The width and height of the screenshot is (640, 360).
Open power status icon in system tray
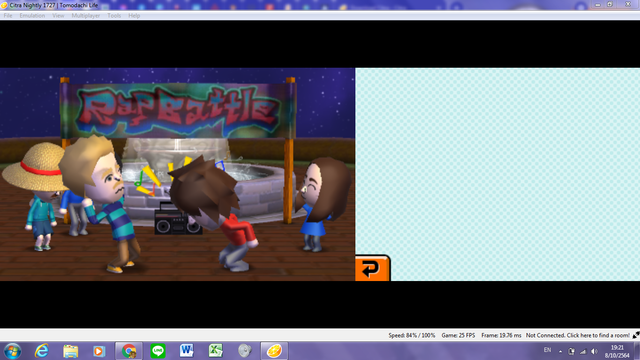click(x=571, y=351)
